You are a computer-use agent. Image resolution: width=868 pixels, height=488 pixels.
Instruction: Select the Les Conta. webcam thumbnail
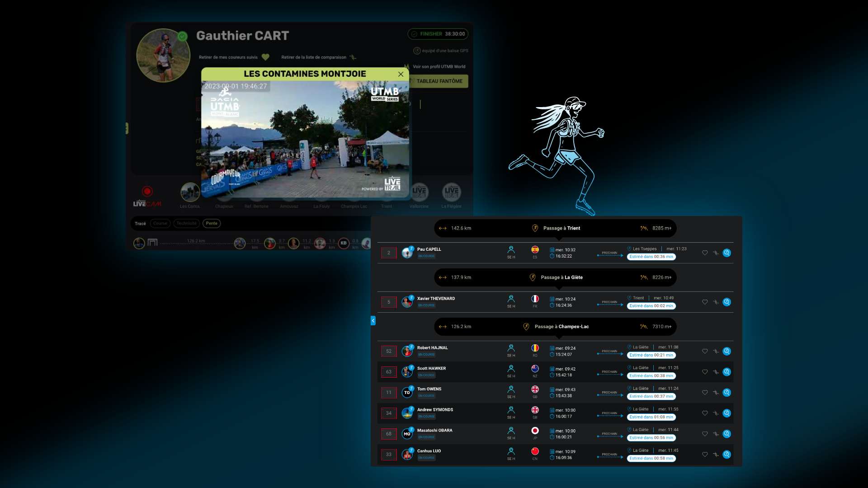[190, 192]
